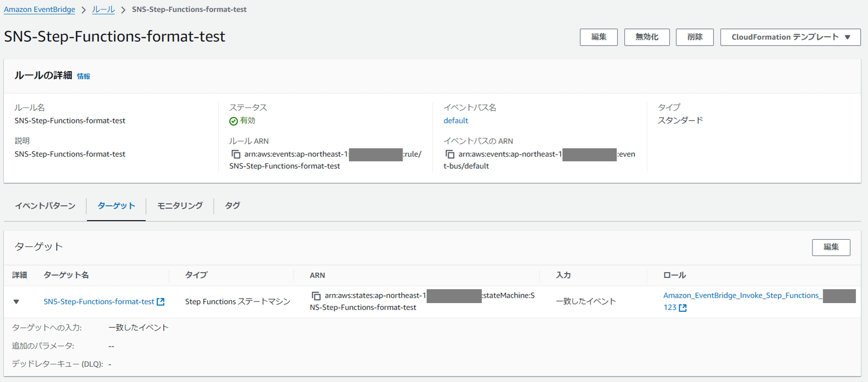
Task: Open the default event bus link
Action: 456,121
